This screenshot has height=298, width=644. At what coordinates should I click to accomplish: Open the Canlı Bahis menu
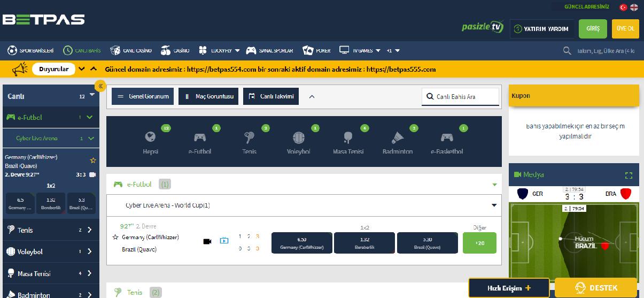[x=82, y=50]
